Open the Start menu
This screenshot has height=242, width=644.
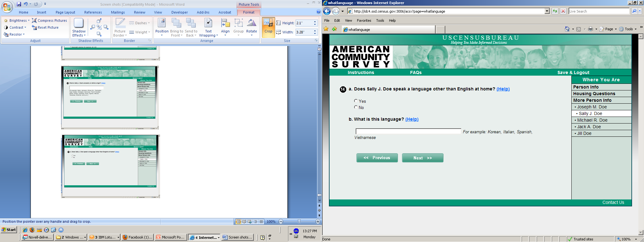tap(9, 230)
